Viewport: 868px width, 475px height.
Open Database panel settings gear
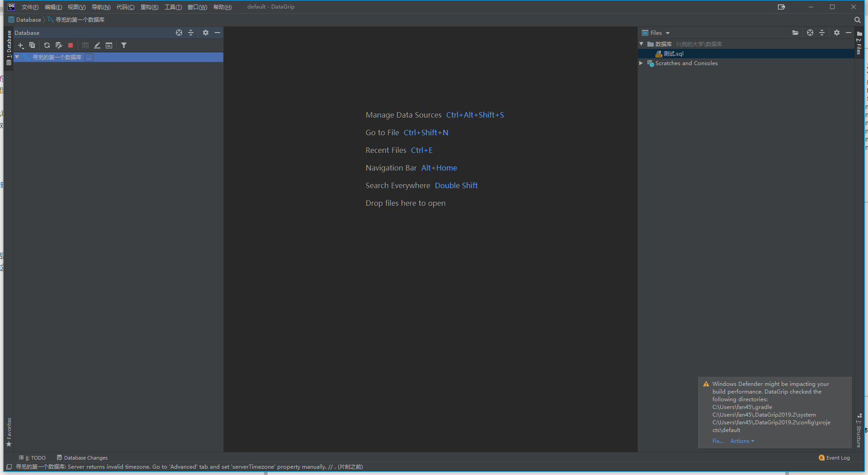[x=206, y=33]
